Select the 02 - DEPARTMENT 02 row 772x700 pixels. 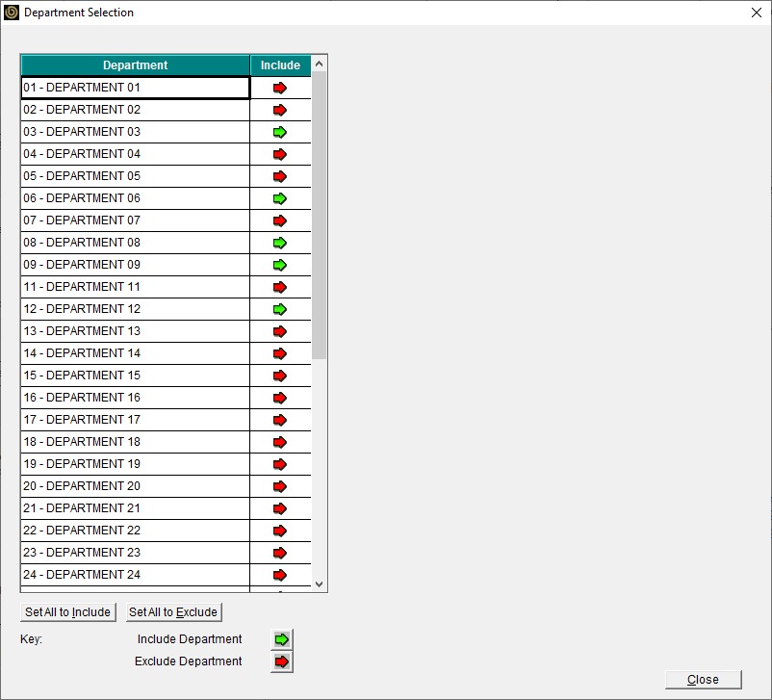click(136, 110)
